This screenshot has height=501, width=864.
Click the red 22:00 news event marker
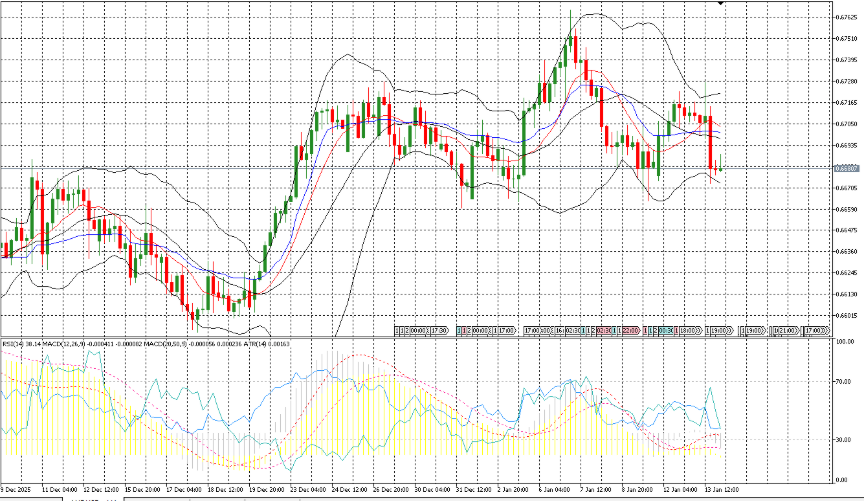point(629,328)
